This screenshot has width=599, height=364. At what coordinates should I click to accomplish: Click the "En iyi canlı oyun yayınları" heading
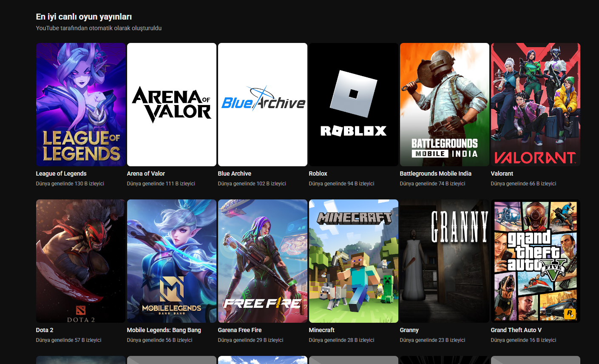pyautogui.click(x=84, y=17)
